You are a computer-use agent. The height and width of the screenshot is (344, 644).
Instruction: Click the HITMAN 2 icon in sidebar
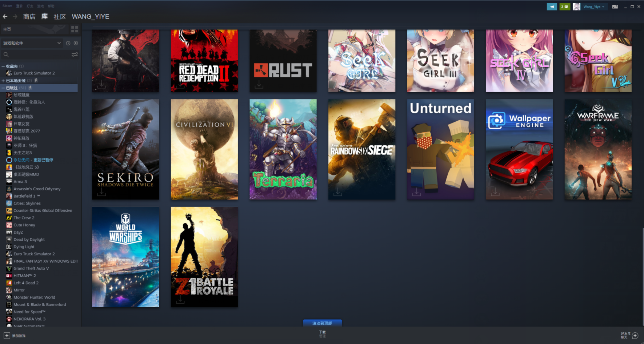(9, 276)
